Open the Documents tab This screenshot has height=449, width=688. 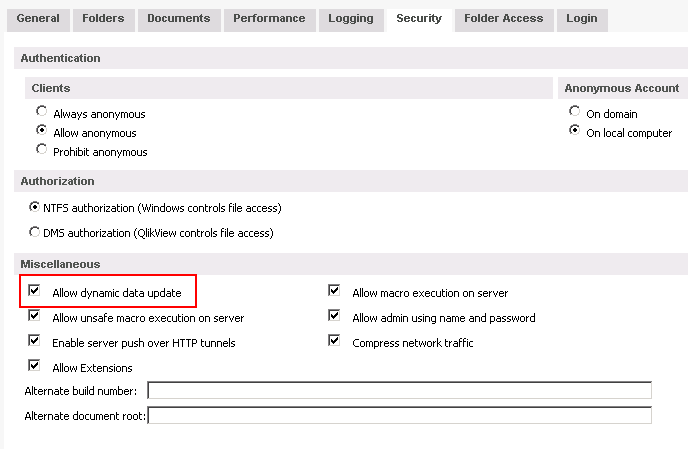[x=178, y=19]
